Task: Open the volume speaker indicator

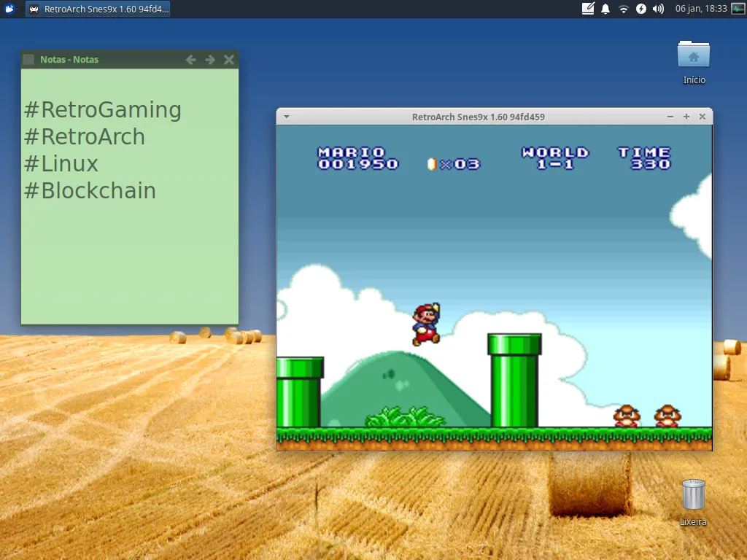Action: (x=659, y=9)
